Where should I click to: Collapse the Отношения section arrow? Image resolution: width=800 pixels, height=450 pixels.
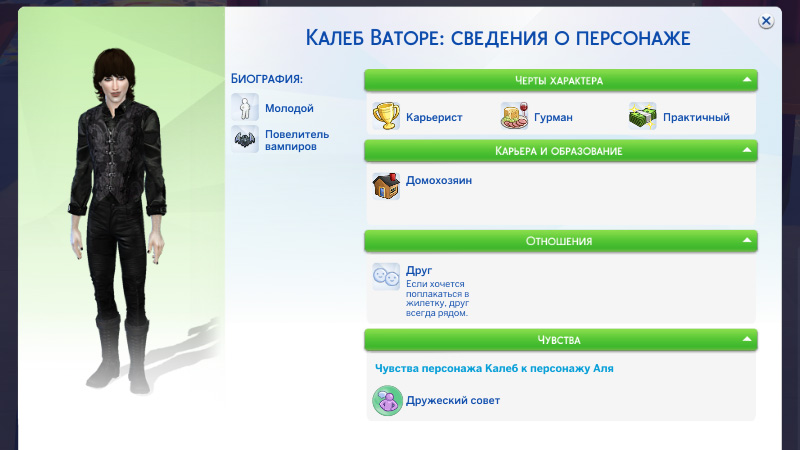click(747, 240)
